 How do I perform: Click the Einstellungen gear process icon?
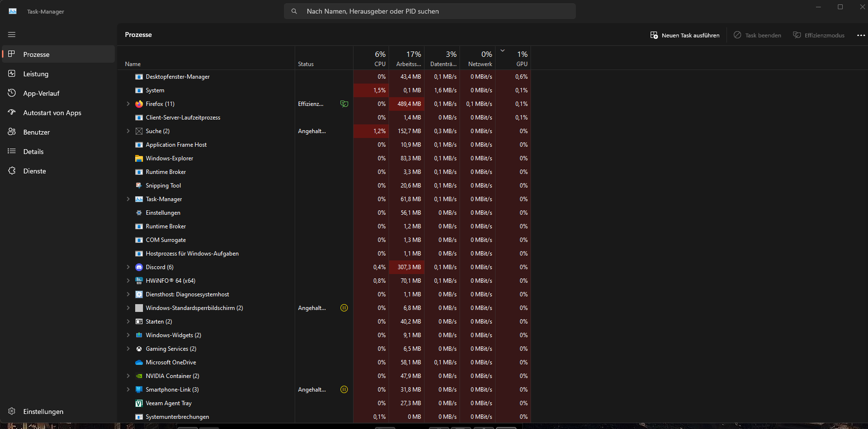tap(139, 213)
